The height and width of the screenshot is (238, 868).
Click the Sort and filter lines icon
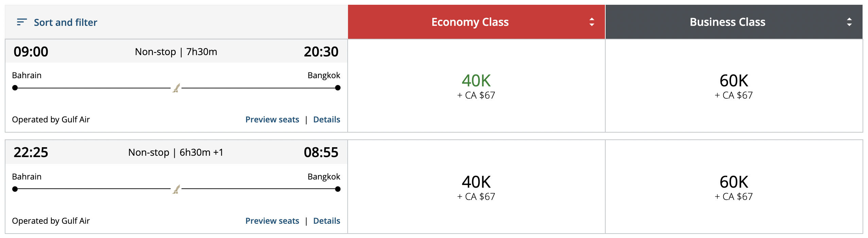22,22
